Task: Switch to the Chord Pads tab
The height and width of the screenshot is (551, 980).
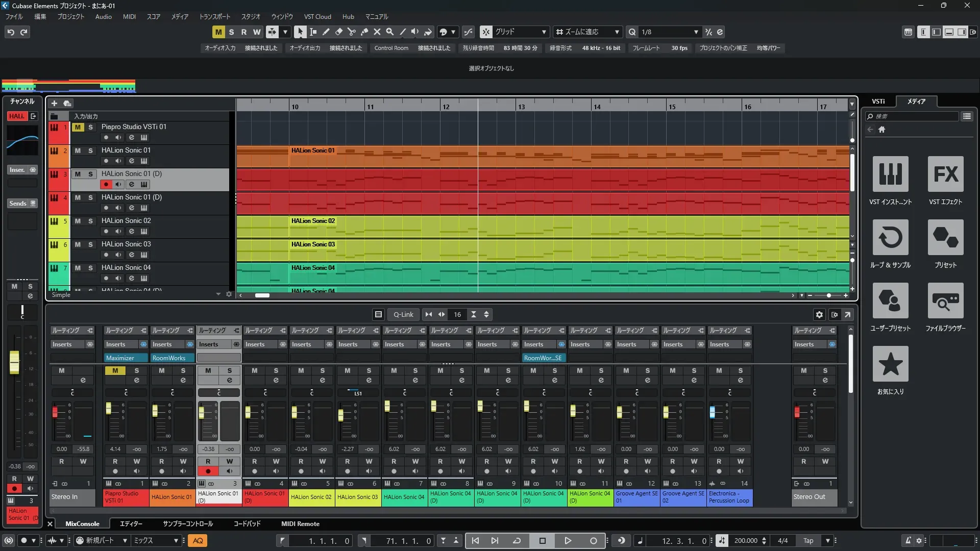Action: tap(247, 523)
